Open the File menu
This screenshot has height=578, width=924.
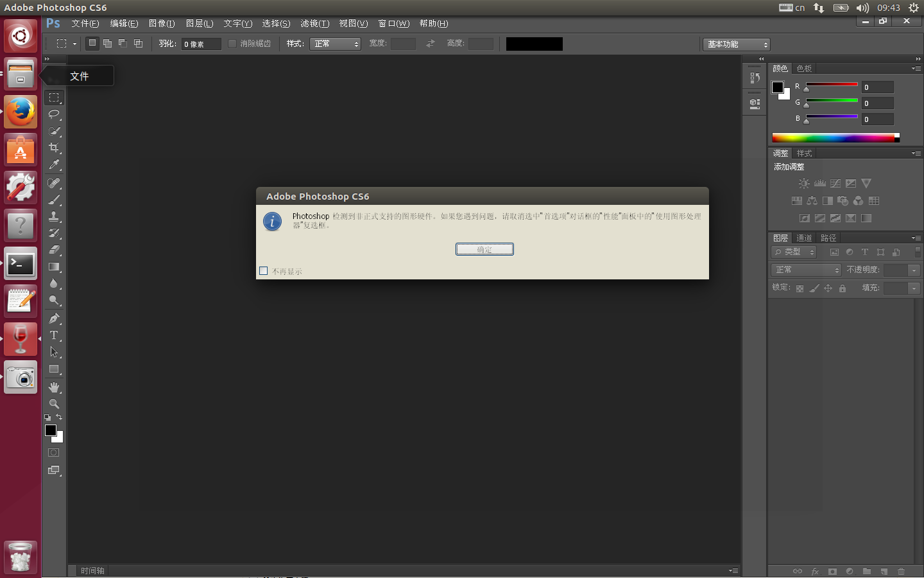pos(85,23)
